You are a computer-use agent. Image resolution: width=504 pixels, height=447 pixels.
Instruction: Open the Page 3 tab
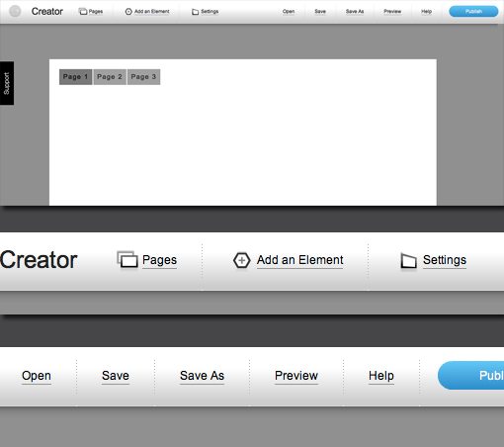pos(143,77)
